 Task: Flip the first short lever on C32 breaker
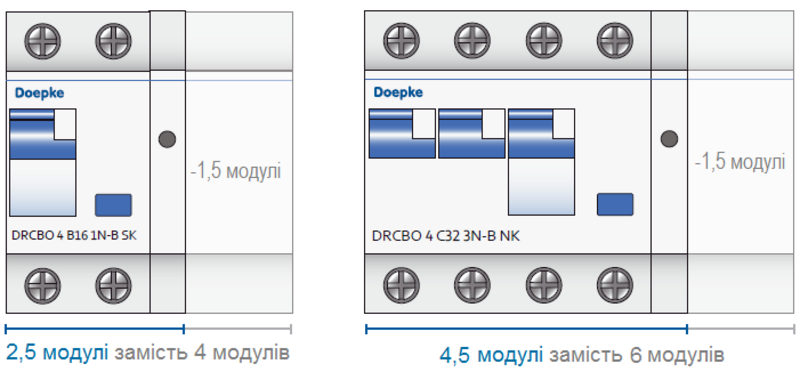(402, 133)
